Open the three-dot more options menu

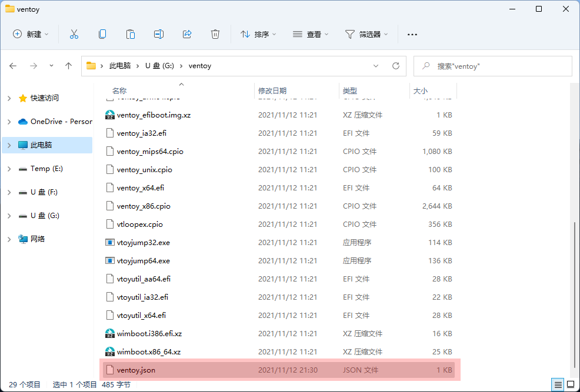coord(412,34)
